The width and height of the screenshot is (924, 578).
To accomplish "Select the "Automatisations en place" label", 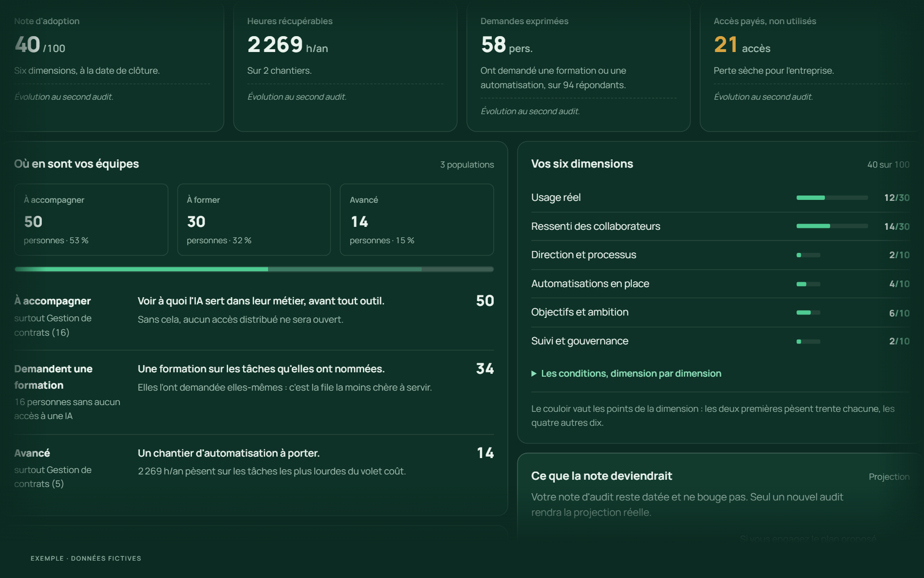I will (590, 284).
